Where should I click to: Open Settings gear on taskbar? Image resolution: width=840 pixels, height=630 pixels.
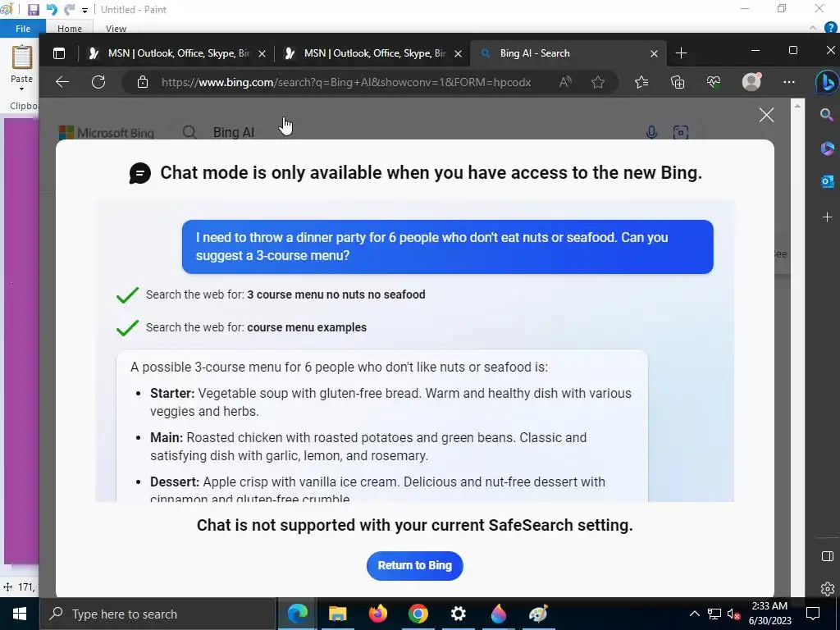458,614
